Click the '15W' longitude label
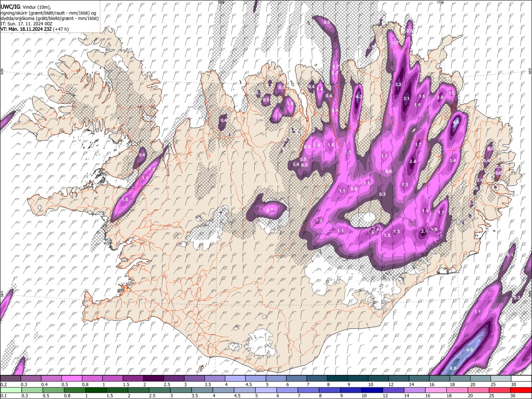Image resolution: width=532 pixels, height=399 pixels. coord(441,2)
